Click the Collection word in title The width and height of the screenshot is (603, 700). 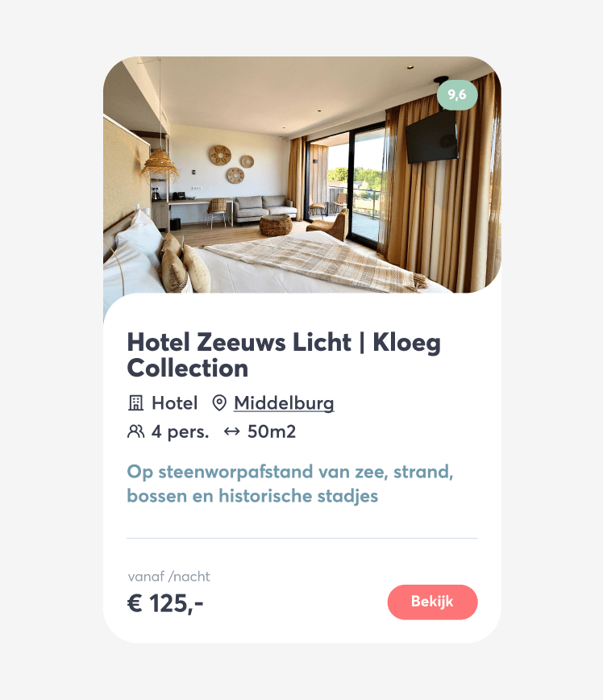[188, 369]
